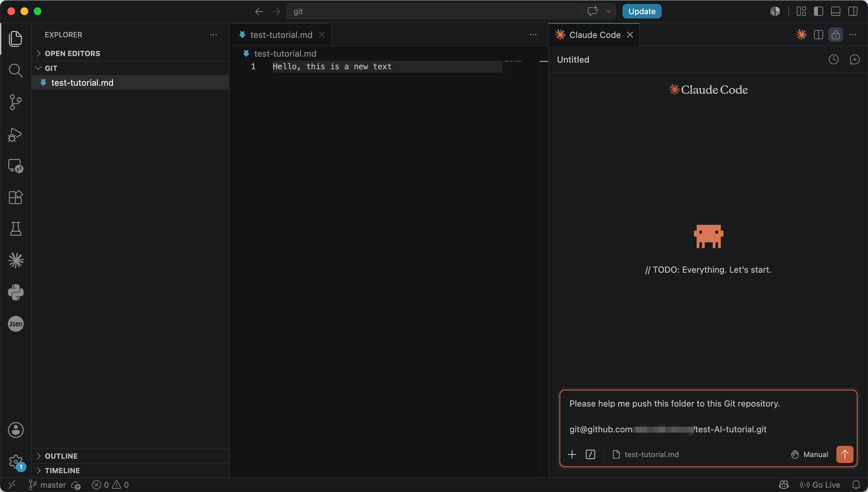
Task: Close the Claude Code tab
Action: coord(630,35)
